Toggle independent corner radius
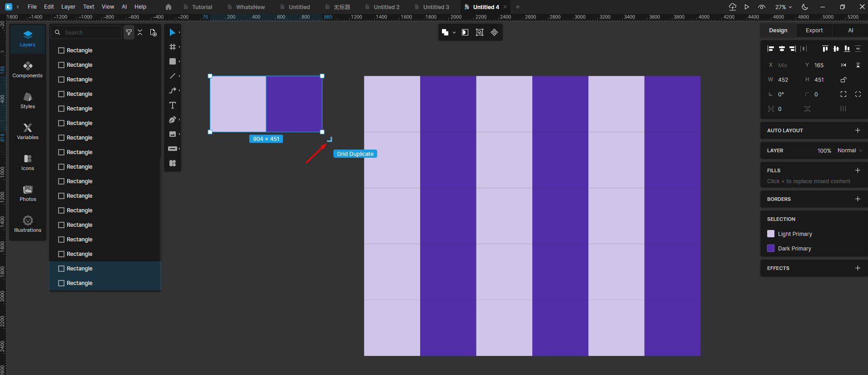868x375 pixels. (843, 94)
